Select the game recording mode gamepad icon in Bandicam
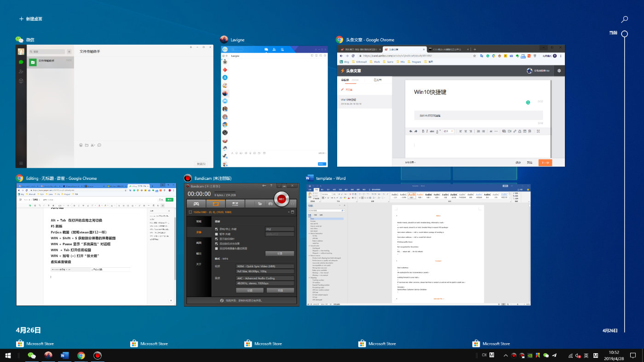The height and width of the screenshot is (362, 644). click(x=196, y=204)
